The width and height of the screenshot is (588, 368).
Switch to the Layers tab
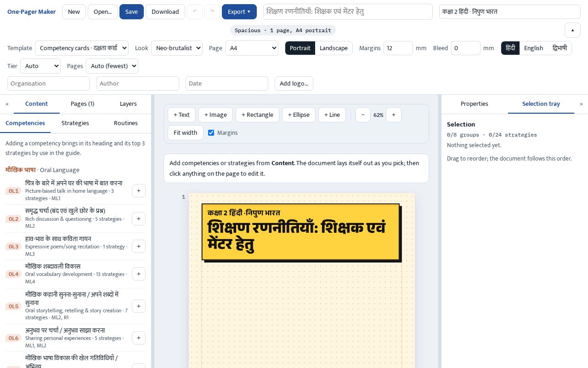click(x=128, y=104)
